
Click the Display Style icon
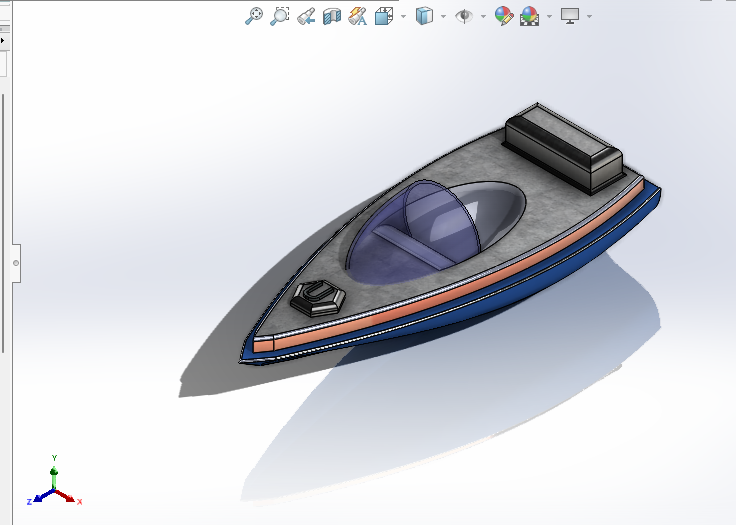click(424, 16)
